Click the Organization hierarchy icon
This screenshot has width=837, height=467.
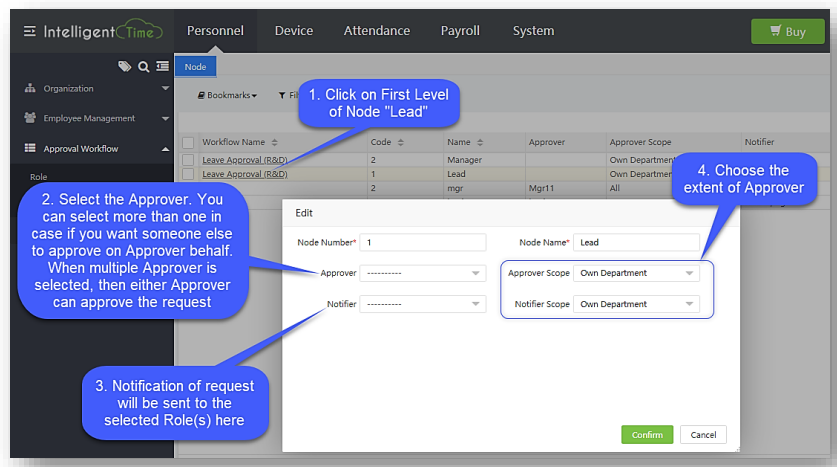point(30,89)
